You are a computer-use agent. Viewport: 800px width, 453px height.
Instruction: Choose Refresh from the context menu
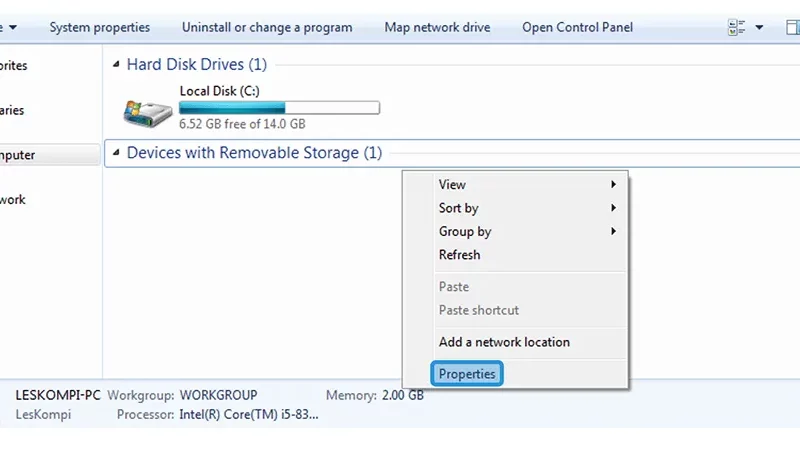pyautogui.click(x=526, y=255)
